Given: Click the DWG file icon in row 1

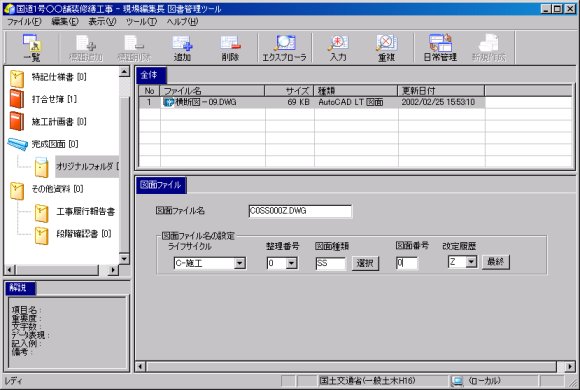Looking at the screenshot, I should [168, 102].
